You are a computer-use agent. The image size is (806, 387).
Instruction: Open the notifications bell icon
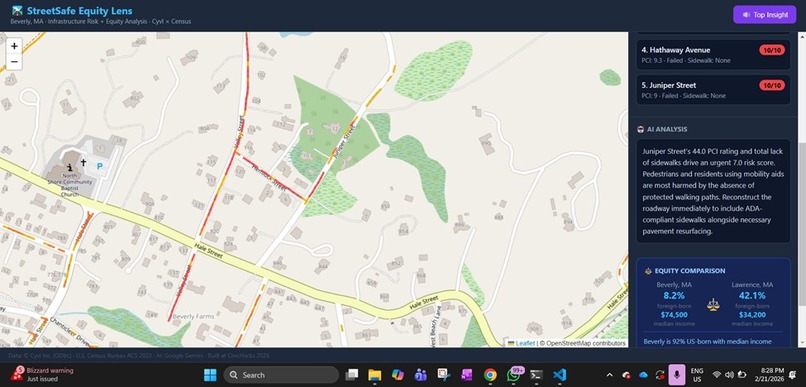[x=792, y=375]
